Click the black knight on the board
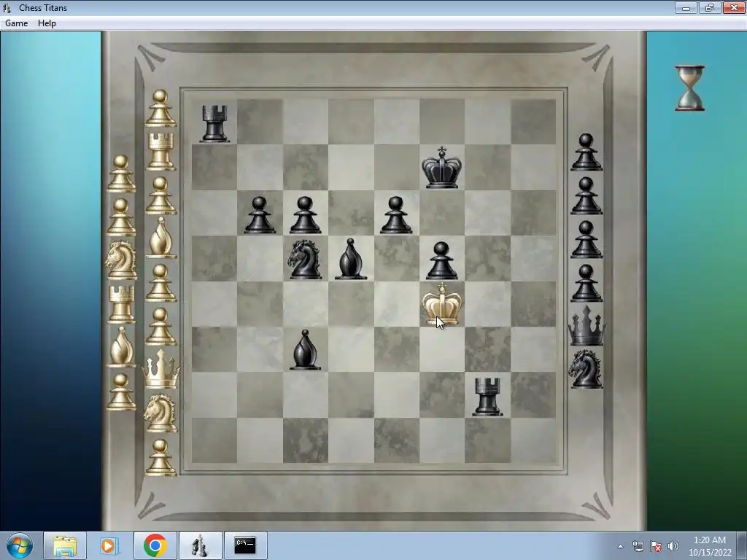The height and width of the screenshot is (560, 747). 304,259
